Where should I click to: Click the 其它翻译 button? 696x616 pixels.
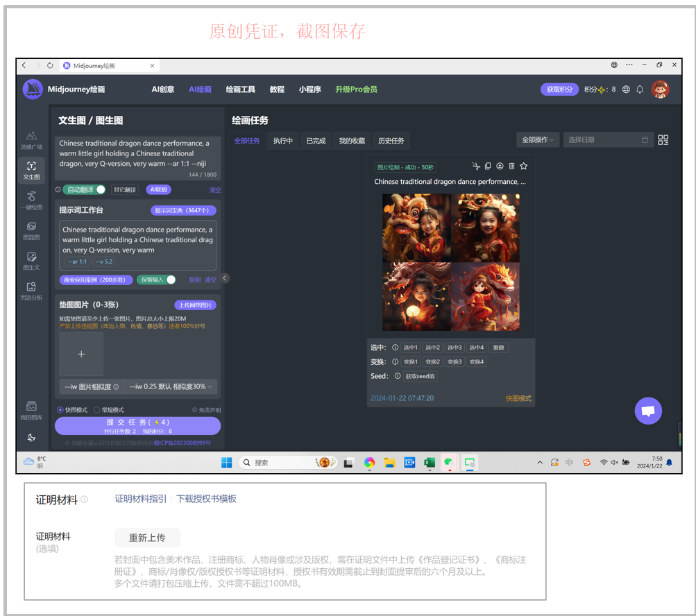[x=125, y=189]
